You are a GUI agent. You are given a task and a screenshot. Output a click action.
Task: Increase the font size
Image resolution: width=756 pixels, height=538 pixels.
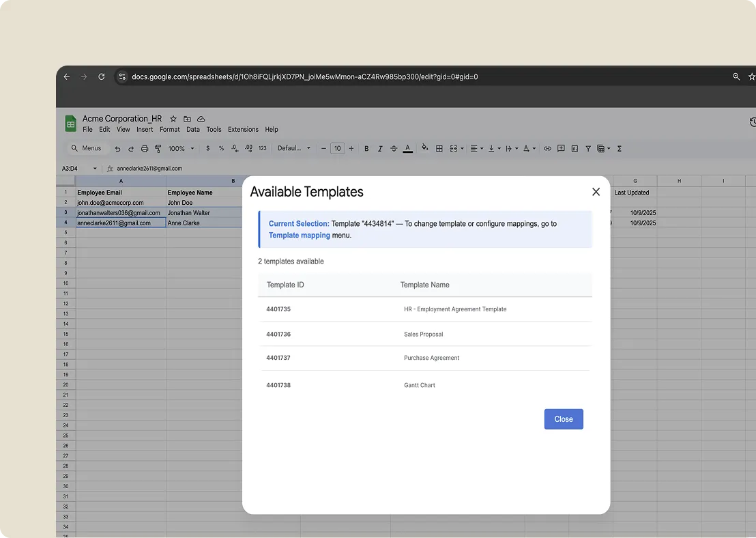(351, 149)
